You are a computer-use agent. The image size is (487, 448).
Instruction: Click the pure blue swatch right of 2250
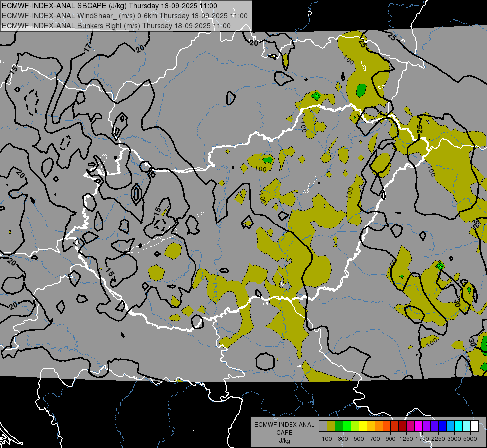click(x=443, y=426)
